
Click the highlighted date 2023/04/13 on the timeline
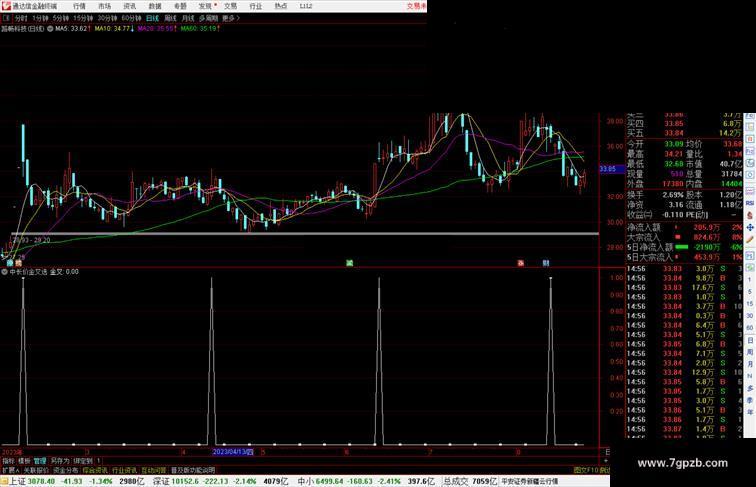pyautogui.click(x=233, y=452)
